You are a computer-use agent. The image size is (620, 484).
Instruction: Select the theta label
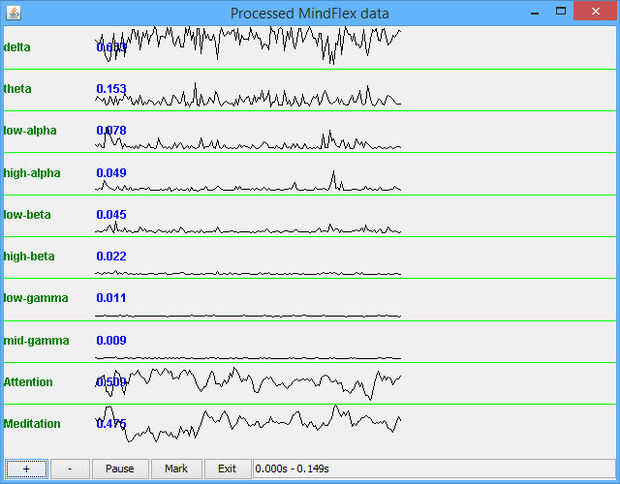pos(17,89)
